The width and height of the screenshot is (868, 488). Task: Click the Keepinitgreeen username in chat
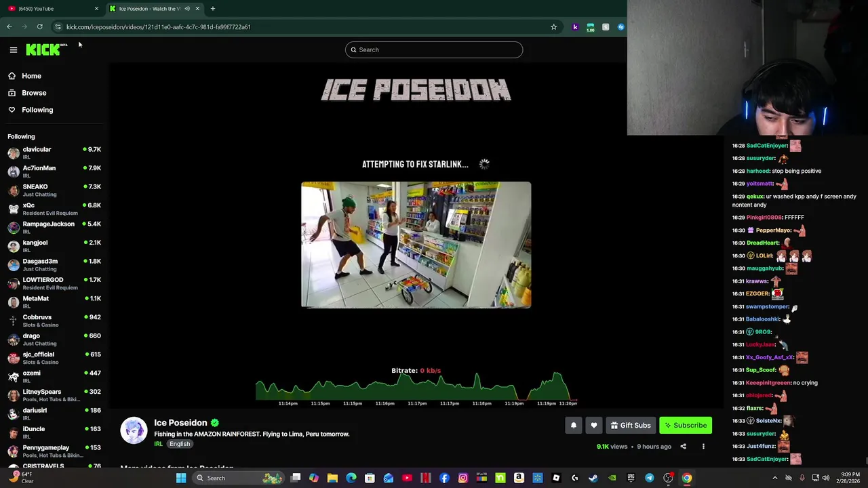768,383
